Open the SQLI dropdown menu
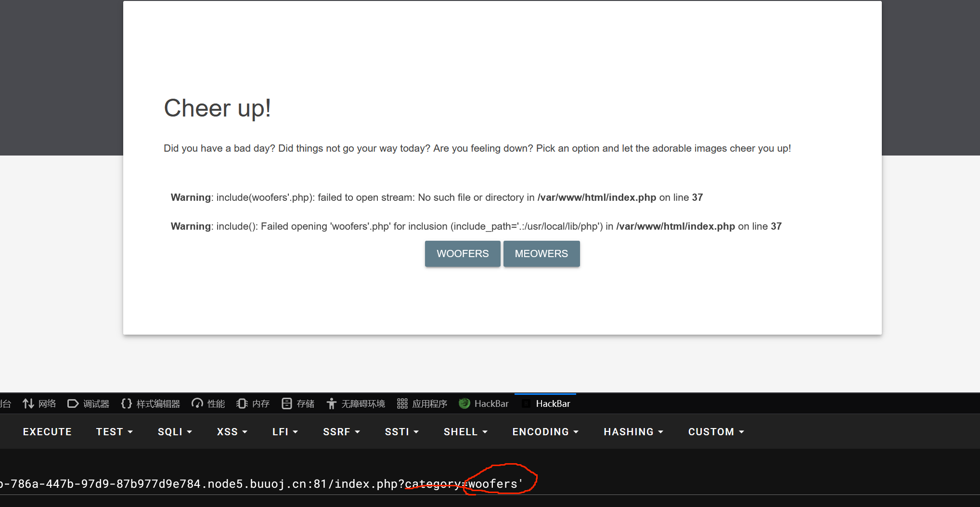 point(175,432)
